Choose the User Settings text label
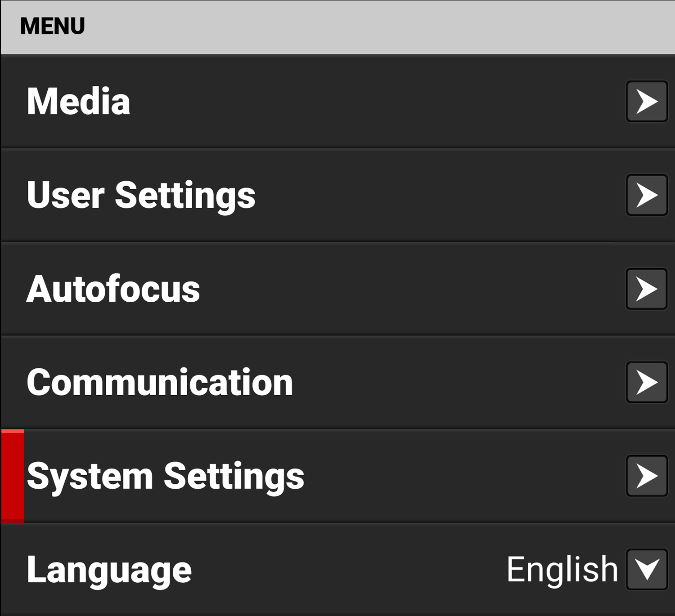The image size is (675, 616). [141, 196]
